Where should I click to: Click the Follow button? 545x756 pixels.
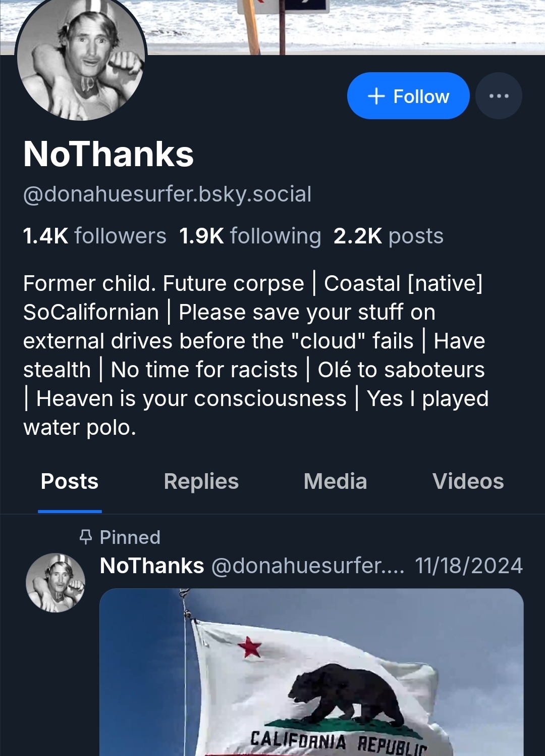[x=408, y=96]
